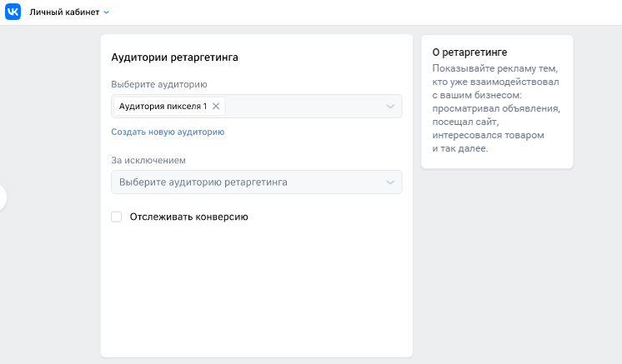The width and height of the screenshot is (622, 364).
Task: Toggle the "Отслеживать конверсию" checkbox
Action: click(x=117, y=217)
